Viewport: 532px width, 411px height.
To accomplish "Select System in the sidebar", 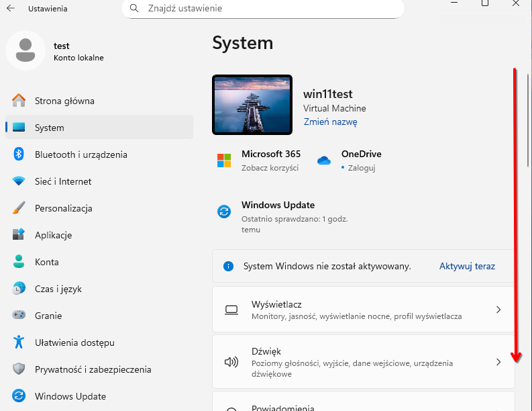I will (x=99, y=128).
